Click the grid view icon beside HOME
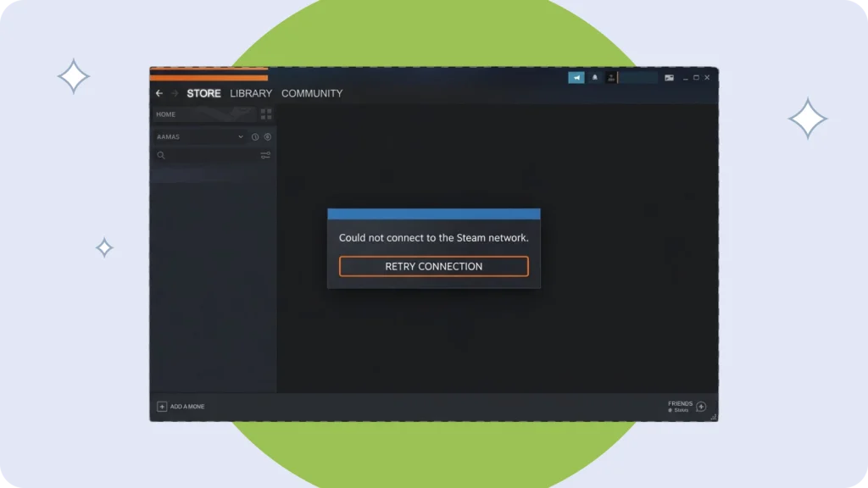 (266, 114)
